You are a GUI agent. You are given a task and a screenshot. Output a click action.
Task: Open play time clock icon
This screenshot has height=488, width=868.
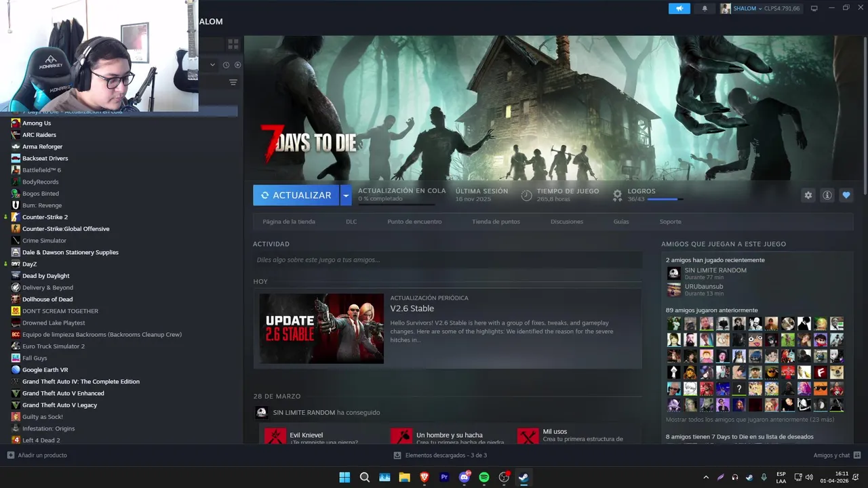526,195
